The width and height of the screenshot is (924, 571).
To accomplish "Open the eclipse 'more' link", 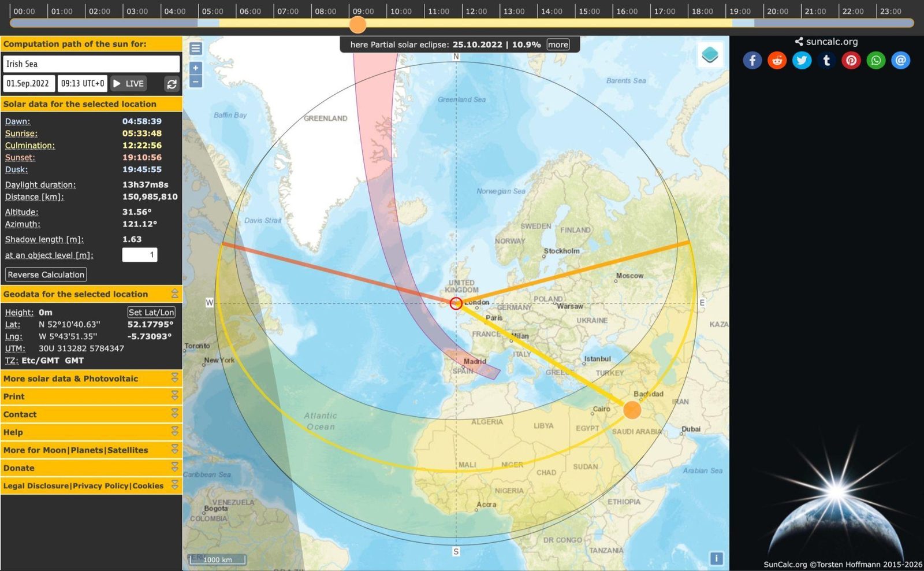I will (x=558, y=45).
